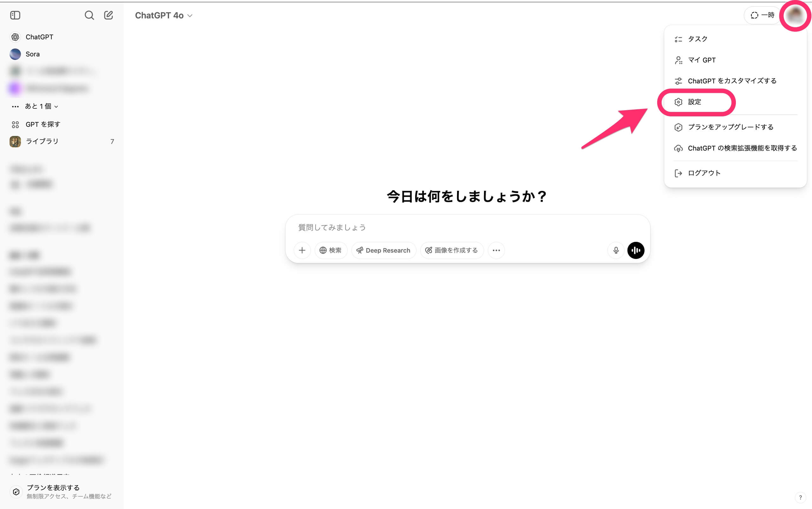The height and width of the screenshot is (509, 812).
Task: Click the person icon beside マイ GPT
Action: click(x=678, y=60)
